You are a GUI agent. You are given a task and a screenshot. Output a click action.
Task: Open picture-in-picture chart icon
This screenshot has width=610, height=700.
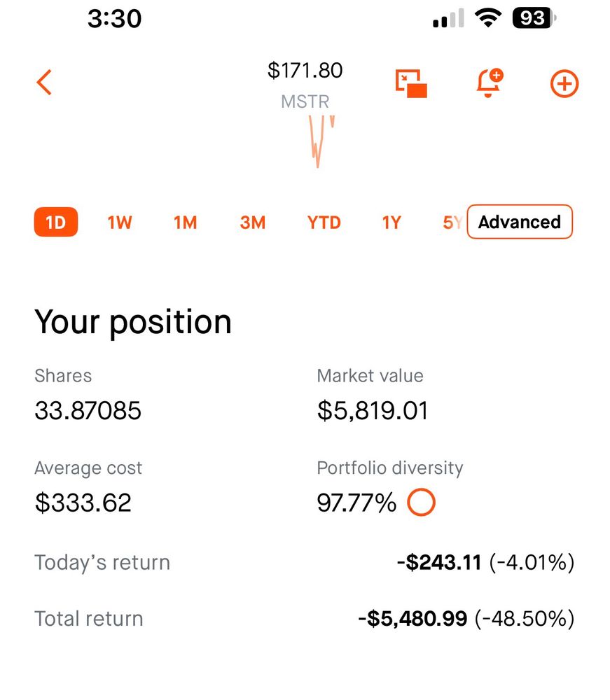coord(411,83)
